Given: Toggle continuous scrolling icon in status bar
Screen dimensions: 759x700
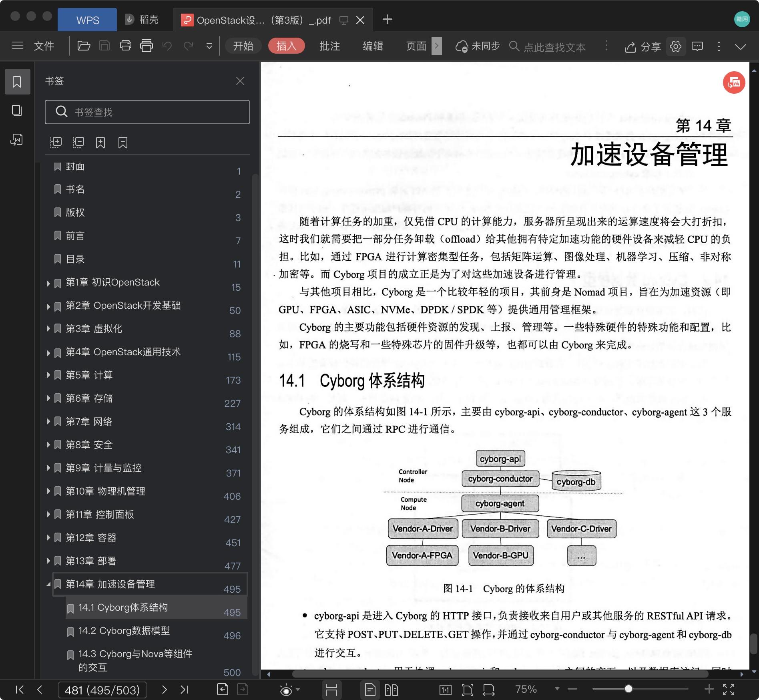Looking at the screenshot, I should [x=331, y=689].
